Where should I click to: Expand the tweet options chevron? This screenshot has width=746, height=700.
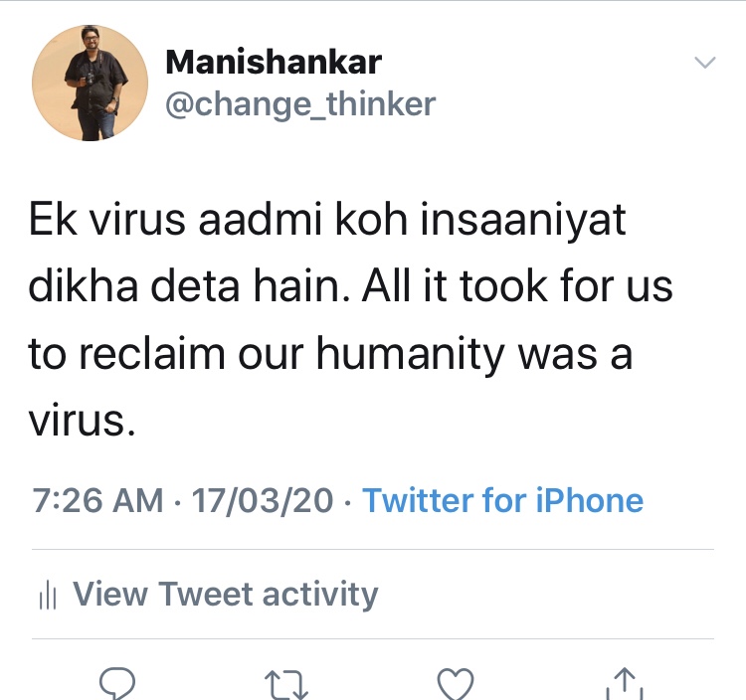point(704,64)
